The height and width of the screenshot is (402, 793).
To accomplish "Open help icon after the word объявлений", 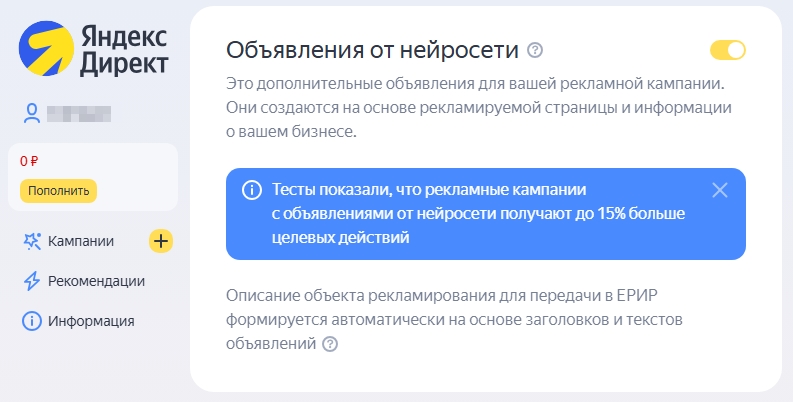I will point(330,344).
